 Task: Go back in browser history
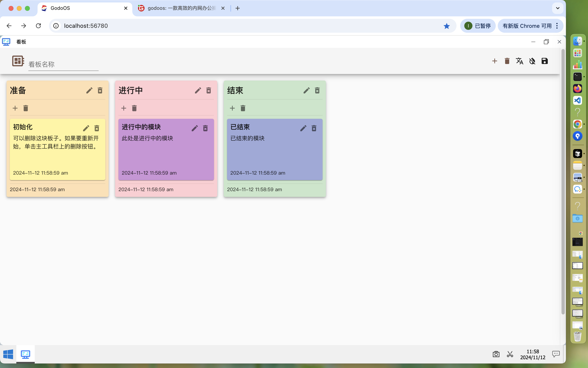click(x=9, y=26)
